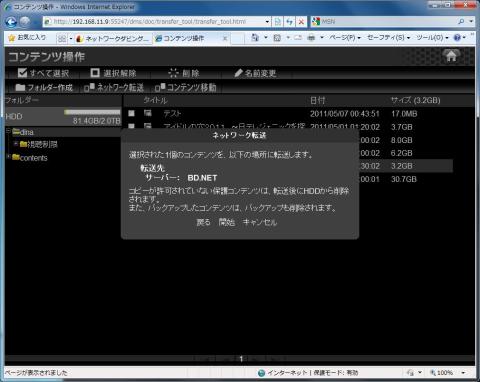Screen dimensions: 480x382
Task: Open the セーフティ(S) dropdown menu
Action: (388, 38)
